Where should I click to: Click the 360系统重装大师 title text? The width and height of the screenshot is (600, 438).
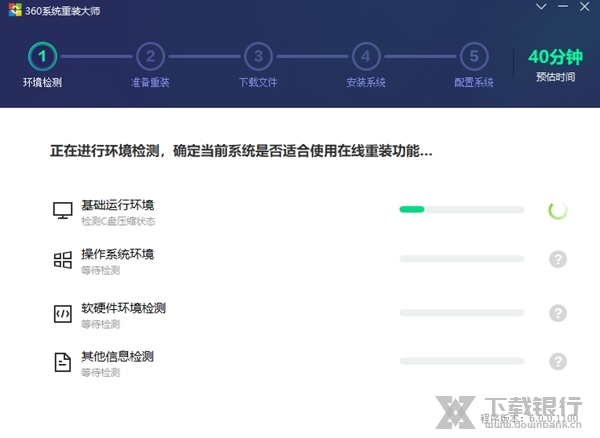click(x=62, y=11)
